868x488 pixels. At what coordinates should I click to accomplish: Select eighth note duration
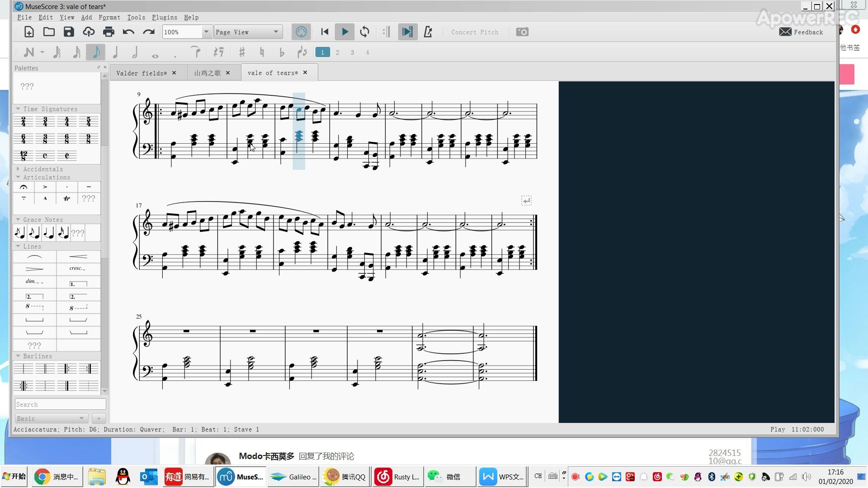pos(96,52)
